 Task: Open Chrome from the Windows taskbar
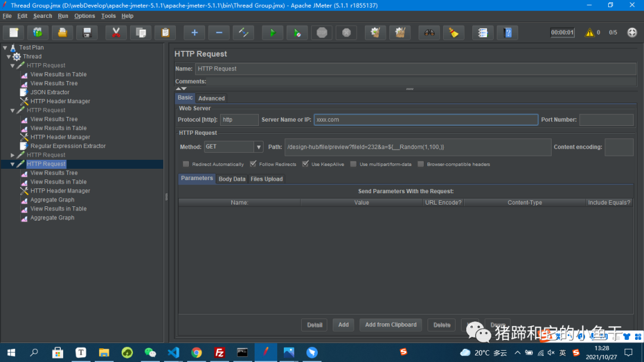tap(196, 352)
